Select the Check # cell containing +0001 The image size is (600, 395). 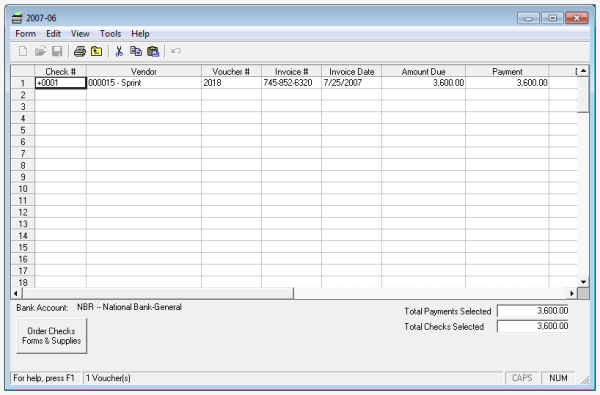(x=60, y=83)
